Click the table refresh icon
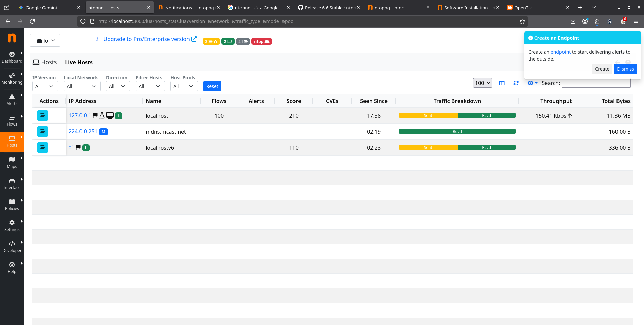644x325 pixels. (x=516, y=83)
